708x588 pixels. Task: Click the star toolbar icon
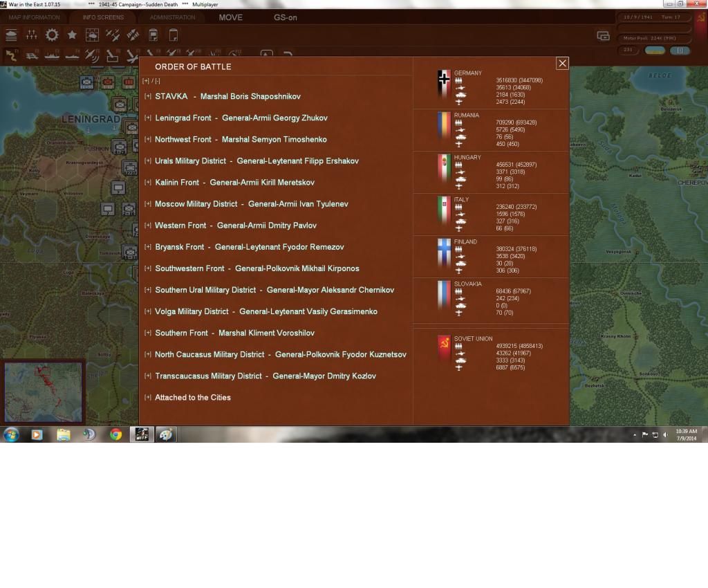click(x=72, y=35)
